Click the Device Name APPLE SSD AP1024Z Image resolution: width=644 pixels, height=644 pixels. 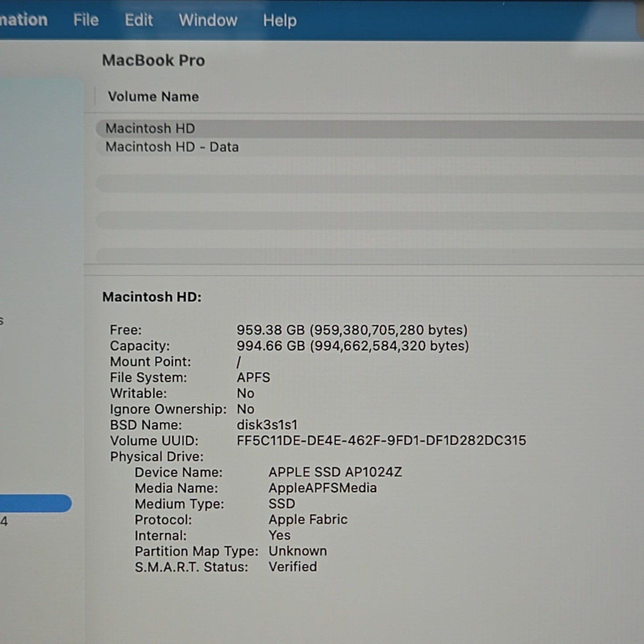(x=335, y=472)
